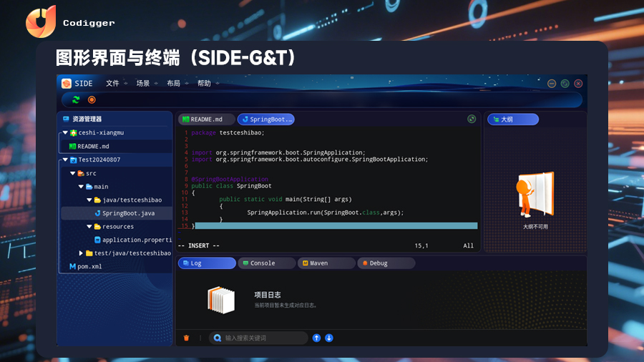Viewport: 644px width, 362px height.
Task: Click the '15,1' cursor position indicator
Action: click(x=421, y=245)
